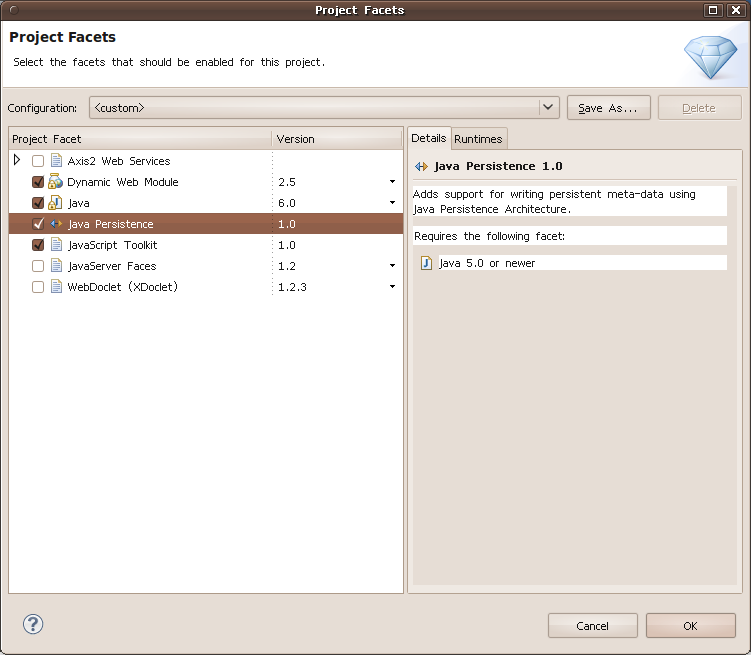Click the diamond facets banner icon
Viewport: 751px width, 655px height.
coord(710,56)
